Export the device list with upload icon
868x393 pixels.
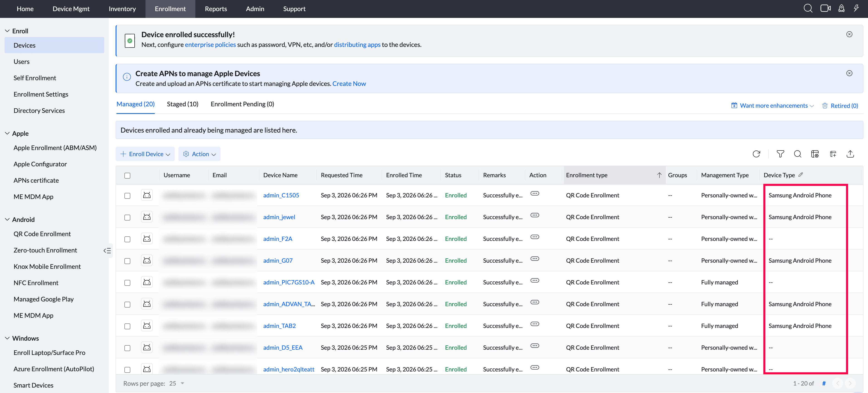[x=850, y=154]
